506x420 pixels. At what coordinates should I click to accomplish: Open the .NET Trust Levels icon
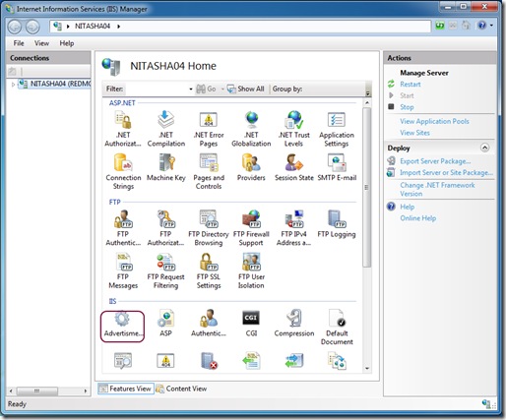tap(294, 129)
